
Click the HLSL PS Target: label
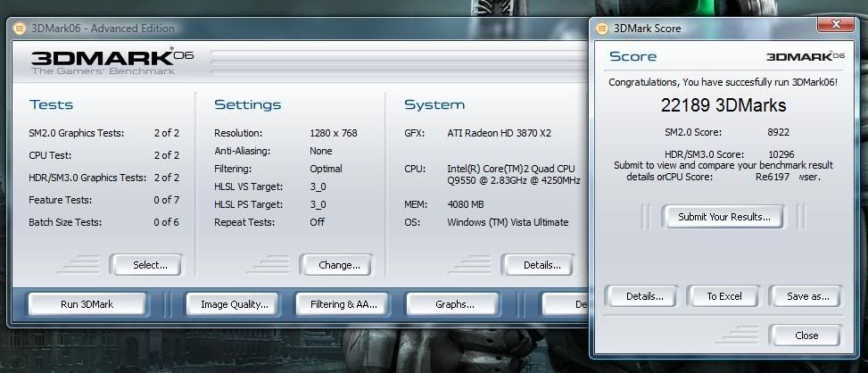point(248,204)
